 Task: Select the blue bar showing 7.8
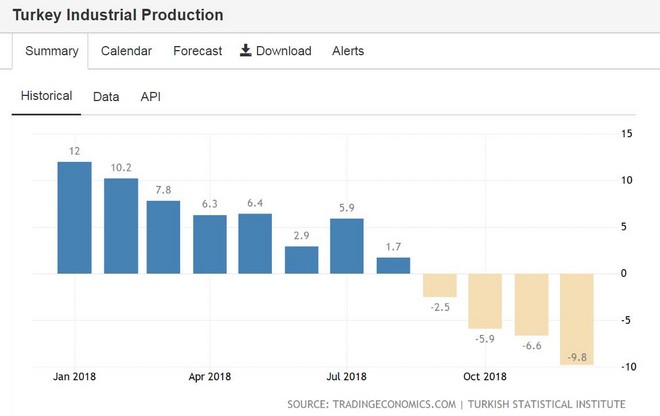coord(164,237)
